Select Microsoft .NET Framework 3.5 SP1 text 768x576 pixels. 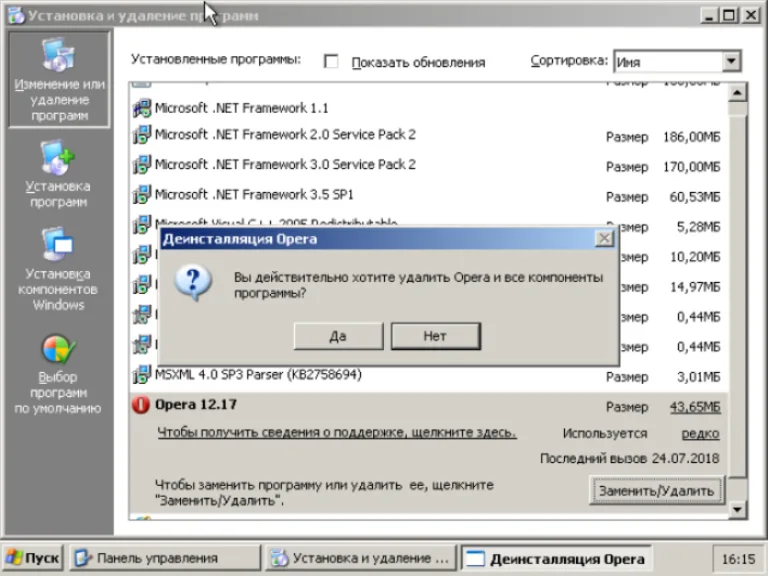254,194
